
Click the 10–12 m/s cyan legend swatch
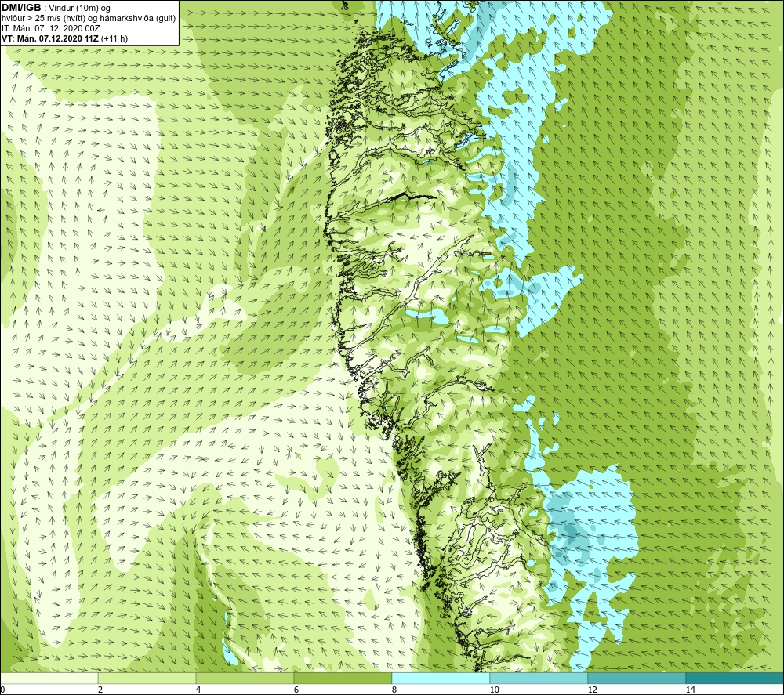click(x=539, y=678)
